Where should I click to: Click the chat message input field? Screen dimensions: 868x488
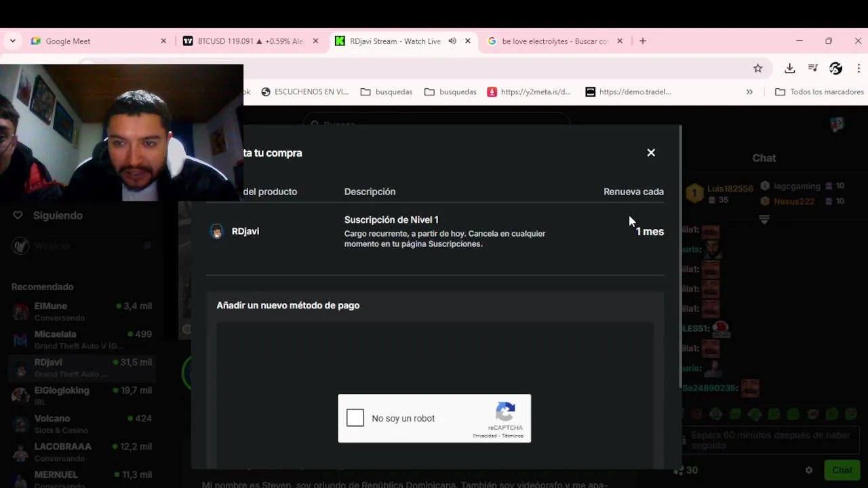[x=771, y=440]
